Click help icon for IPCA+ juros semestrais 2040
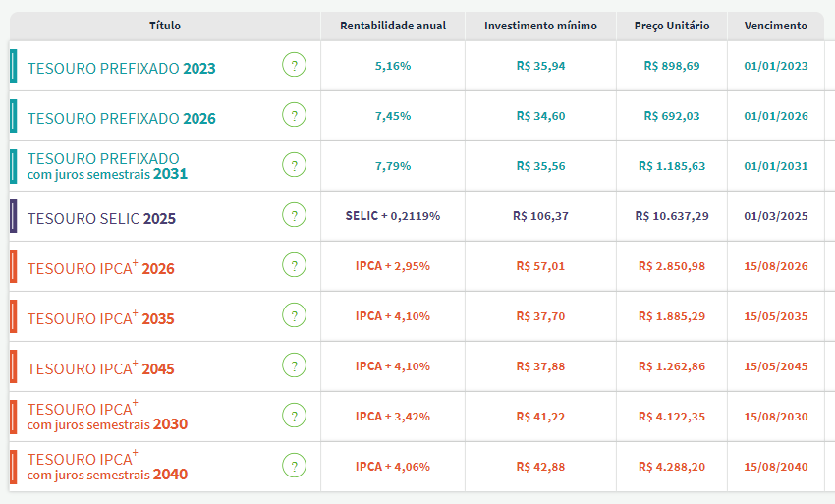 pos(294,466)
